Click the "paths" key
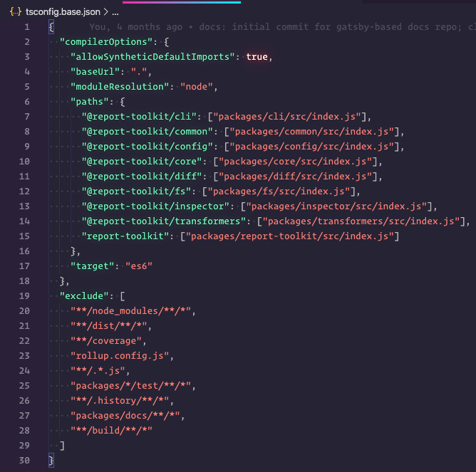 [90, 101]
